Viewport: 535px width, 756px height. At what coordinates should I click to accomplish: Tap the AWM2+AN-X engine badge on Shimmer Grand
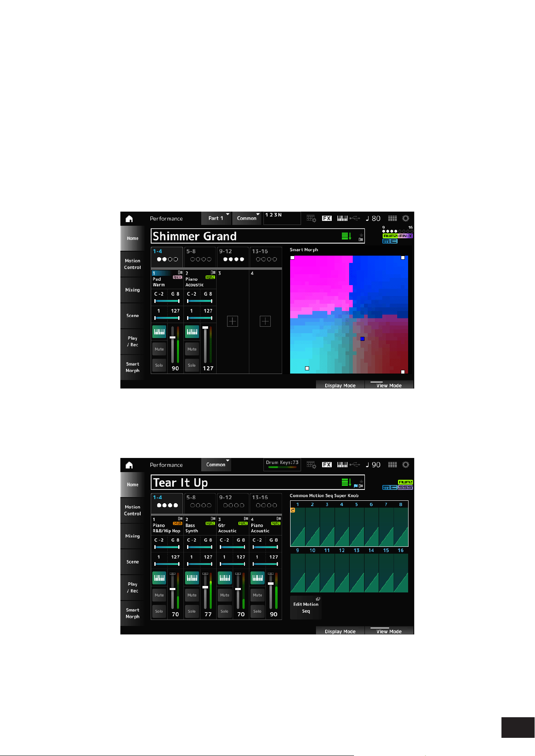(398, 236)
